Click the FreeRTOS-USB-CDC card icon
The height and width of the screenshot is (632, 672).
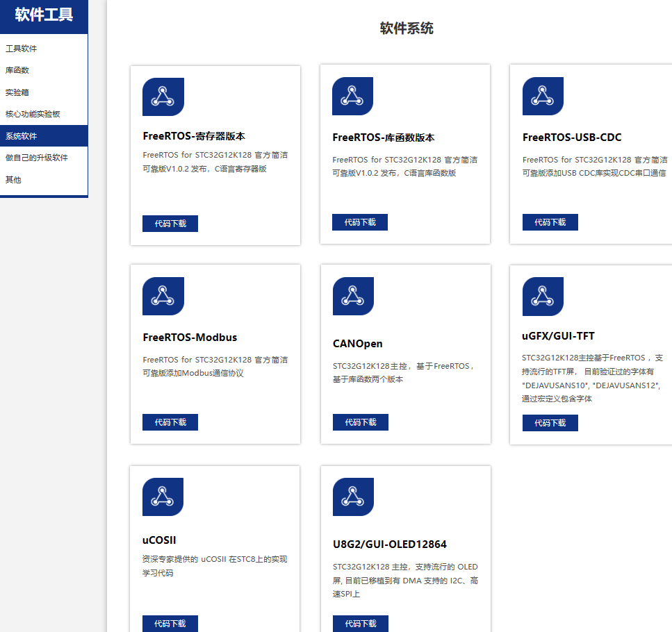coord(543,96)
